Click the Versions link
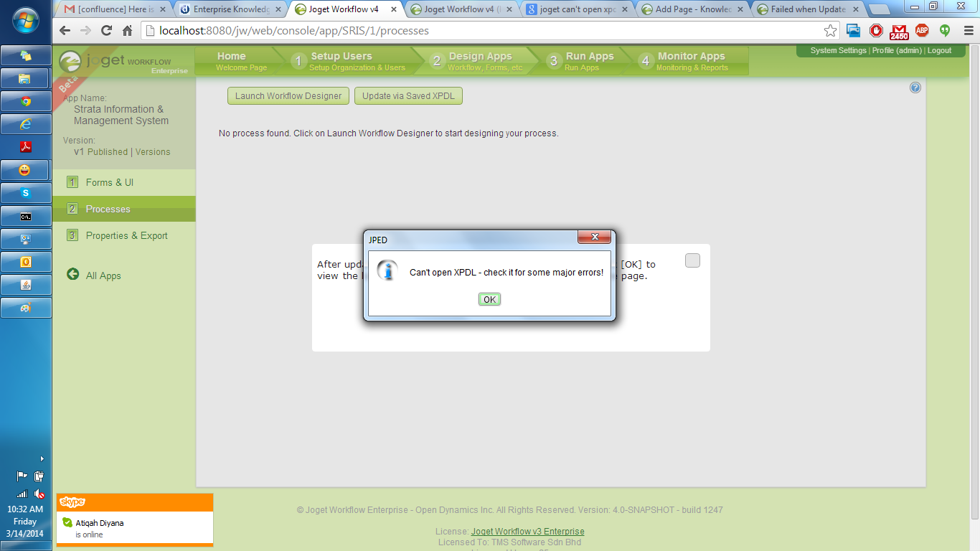Image resolution: width=980 pixels, height=551 pixels. (x=153, y=152)
